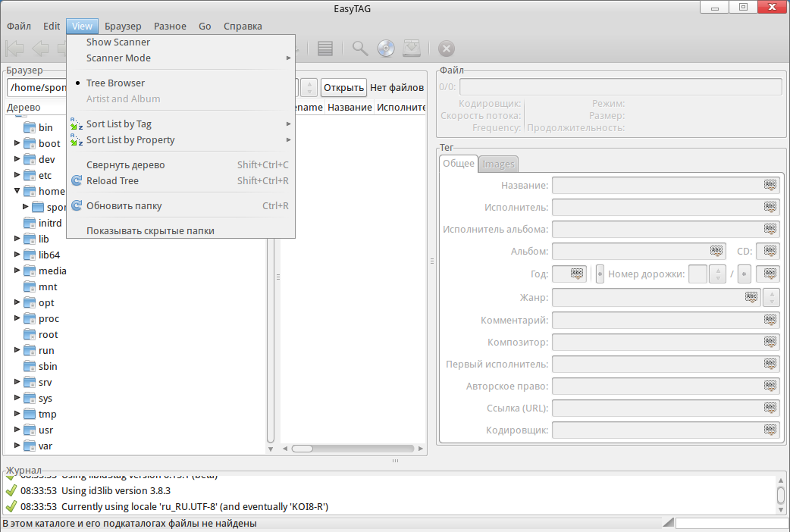Viewport: 790px width, 532px height.
Task: Open CDDB search via the disc icon
Action: (x=386, y=49)
